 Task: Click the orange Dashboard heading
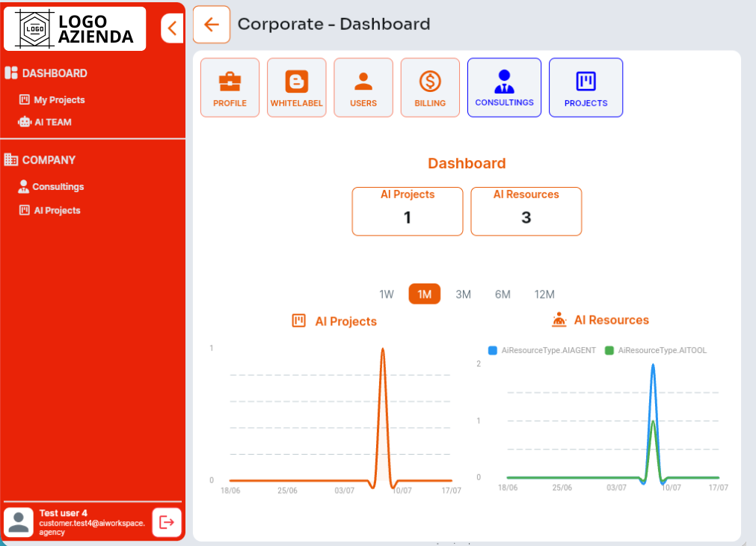click(x=467, y=164)
